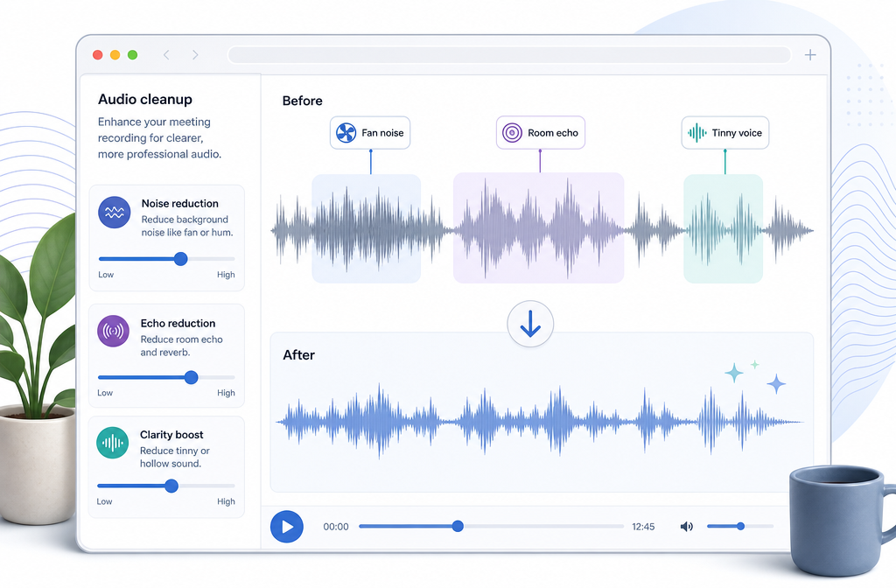Click the fan icon in Fan noise tag

point(346,133)
